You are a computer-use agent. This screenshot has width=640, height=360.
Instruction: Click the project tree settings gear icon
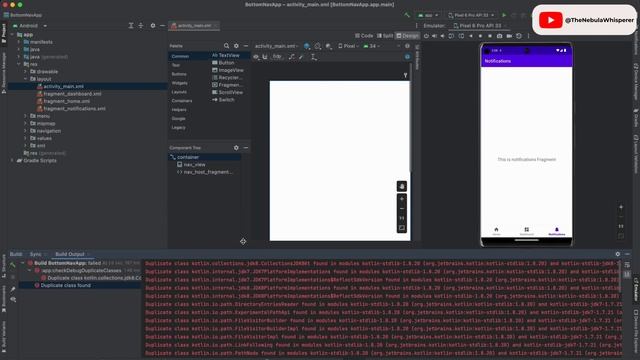tap(153, 26)
